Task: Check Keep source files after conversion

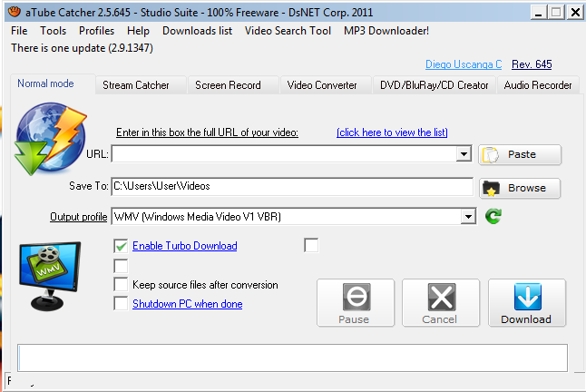Action: coord(121,284)
